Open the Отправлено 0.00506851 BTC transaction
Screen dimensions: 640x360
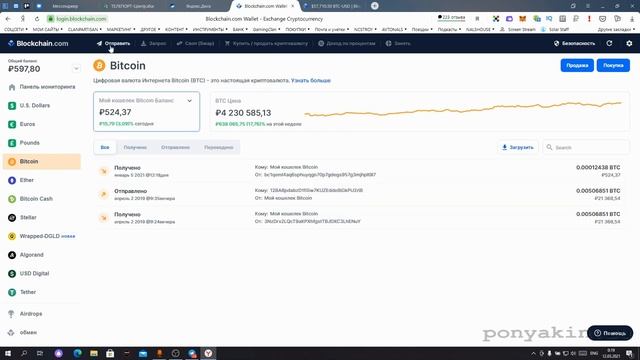pyautogui.click(x=361, y=194)
